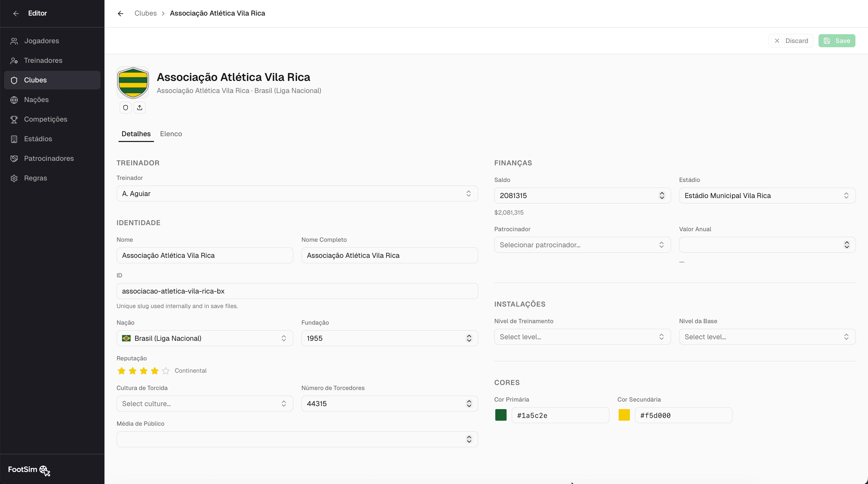This screenshot has width=868, height=484.
Task: Set reputation to the third star
Action: tap(144, 371)
